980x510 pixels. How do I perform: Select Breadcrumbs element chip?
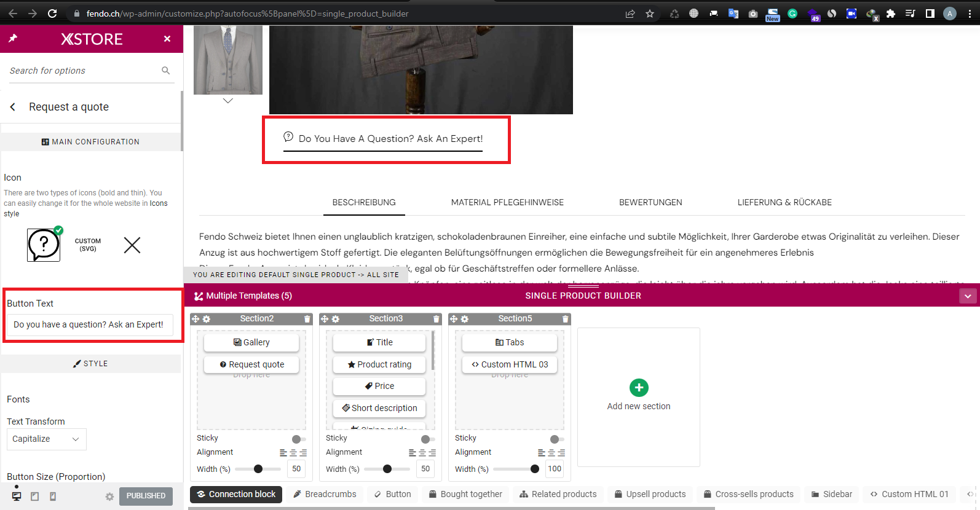(325, 494)
